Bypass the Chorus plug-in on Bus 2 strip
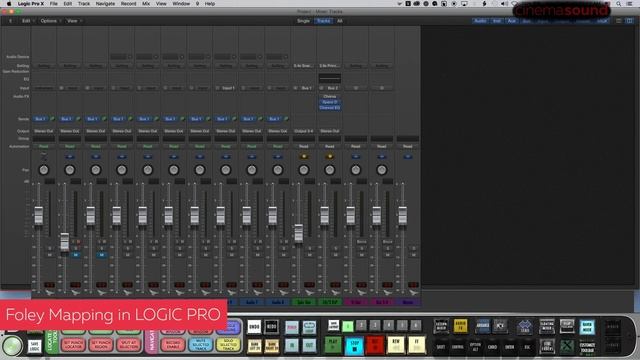Screen dimensions: 640x360 [330, 97]
